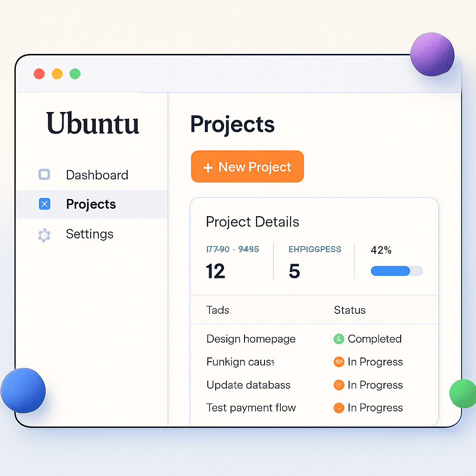Click the Dashboard square icon in sidebar

[44, 175]
